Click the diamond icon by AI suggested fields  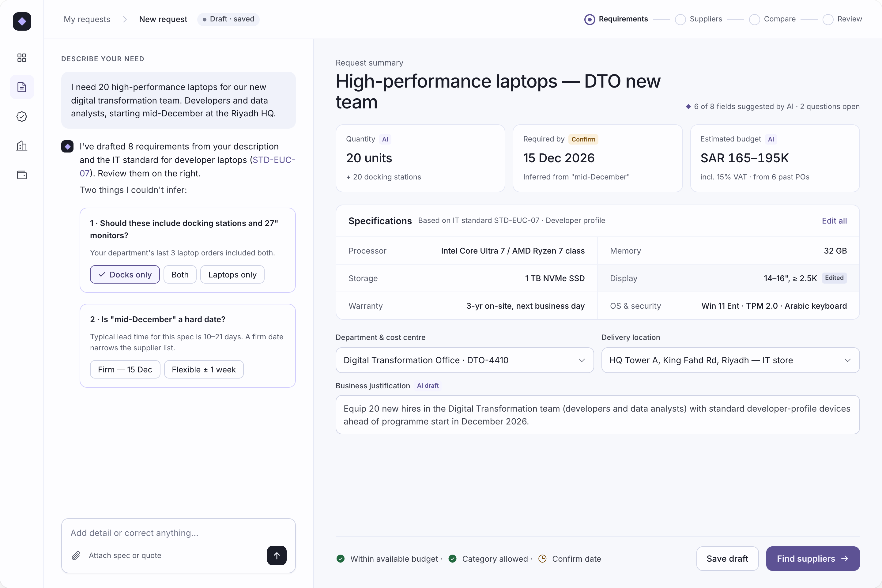pos(688,107)
